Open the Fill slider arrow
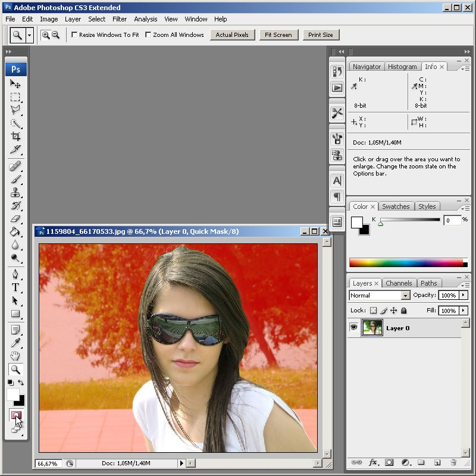Viewport: 476px width, 476px height. [x=464, y=311]
